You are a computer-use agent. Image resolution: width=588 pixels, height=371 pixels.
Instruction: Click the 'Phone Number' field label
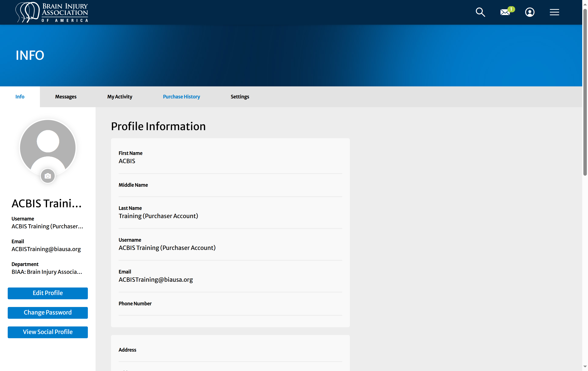click(x=135, y=304)
